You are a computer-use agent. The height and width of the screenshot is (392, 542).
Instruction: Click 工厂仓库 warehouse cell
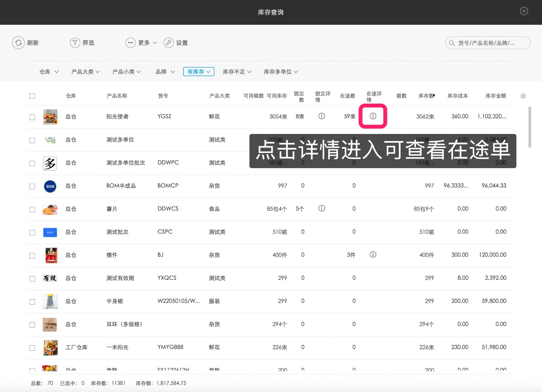pyautogui.click(x=76, y=347)
